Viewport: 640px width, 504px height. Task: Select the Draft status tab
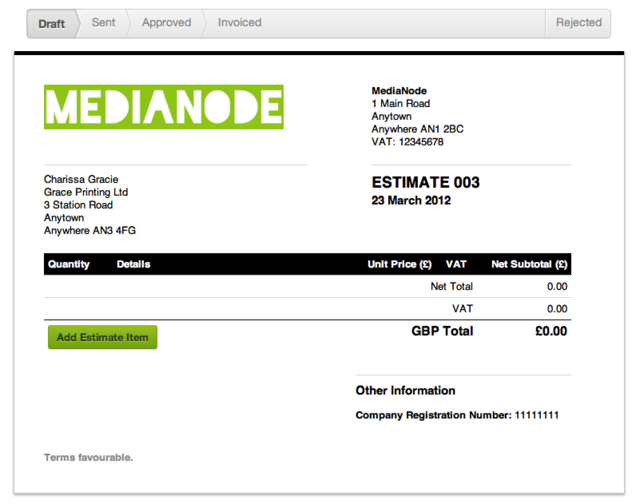click(x=51, y=23)
